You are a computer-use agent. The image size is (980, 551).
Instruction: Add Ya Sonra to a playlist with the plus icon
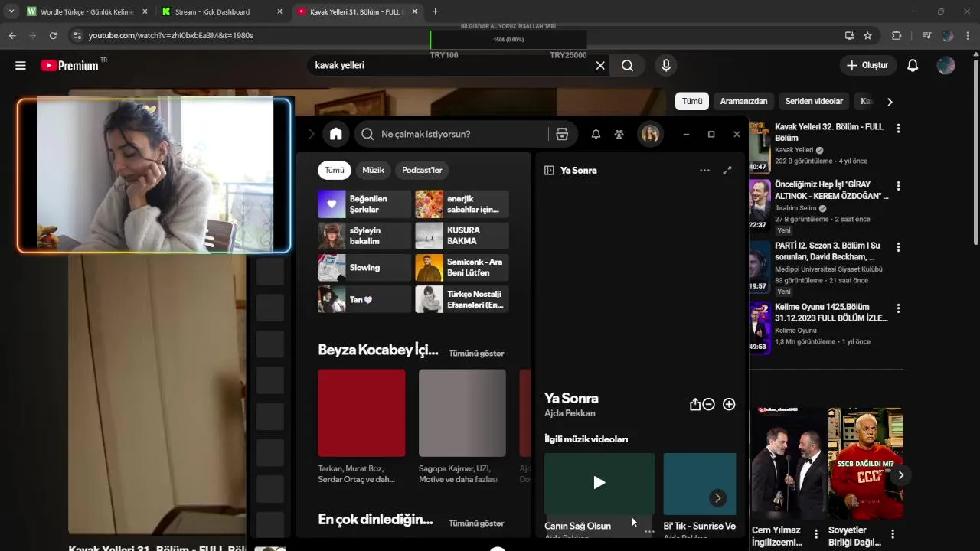click(729, 404)
